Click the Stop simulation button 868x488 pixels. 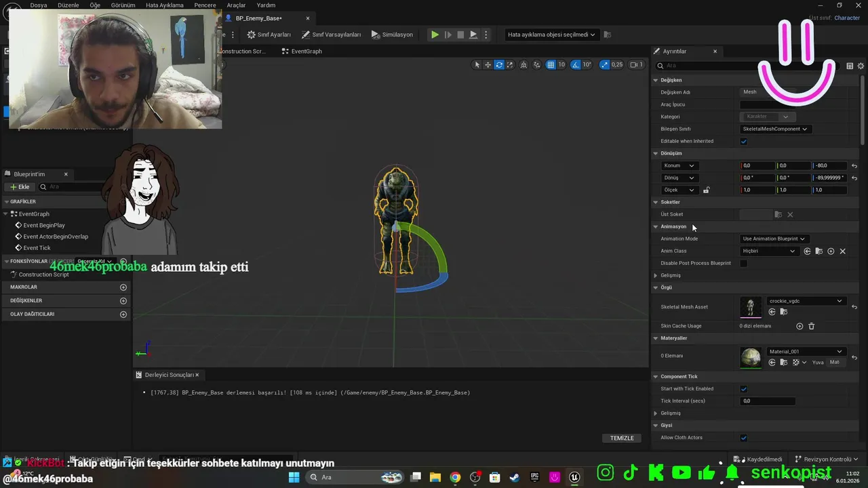[460, 35]
